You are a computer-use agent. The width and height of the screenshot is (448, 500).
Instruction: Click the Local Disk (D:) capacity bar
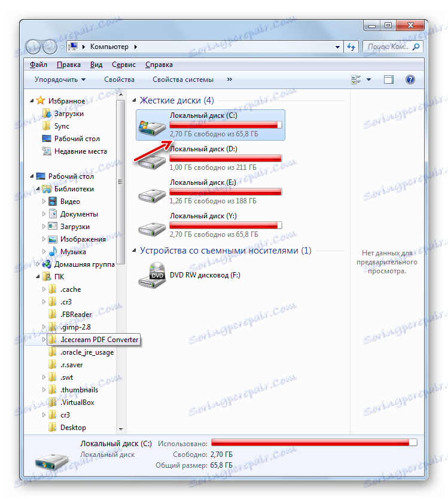click(x=225, y=158)
